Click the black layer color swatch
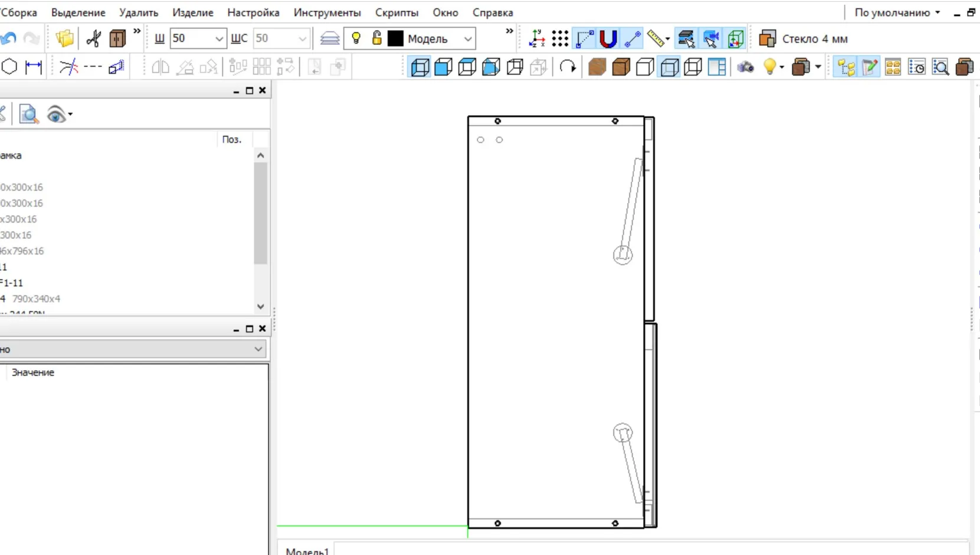Image resolution: width=980 pixels, height=555 pixels. tap(395, 39)
